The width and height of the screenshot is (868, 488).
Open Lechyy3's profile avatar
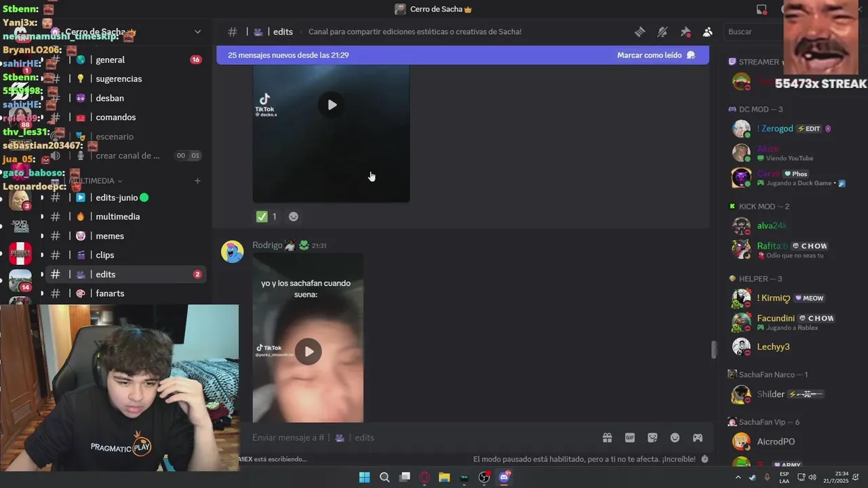(741, 347)
